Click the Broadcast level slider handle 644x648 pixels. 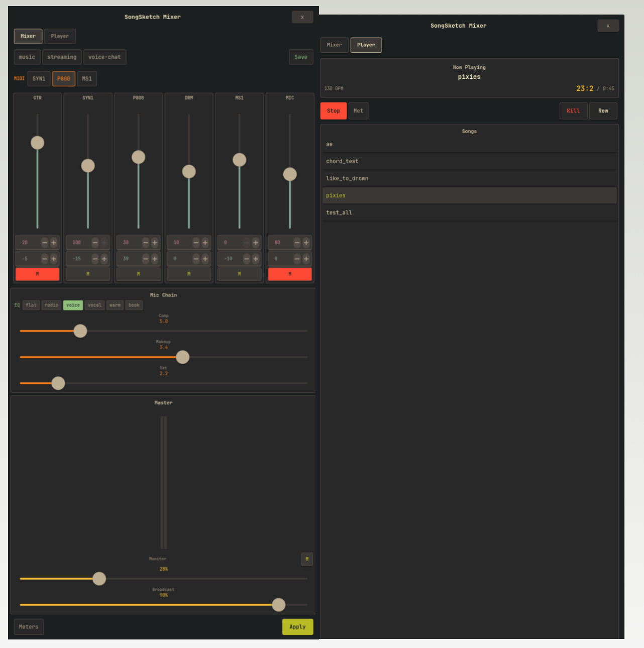(279, 605)
